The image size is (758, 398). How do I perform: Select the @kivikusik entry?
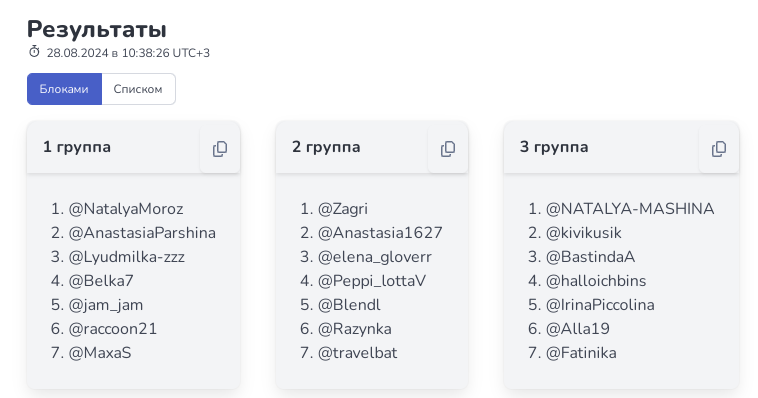583,233
